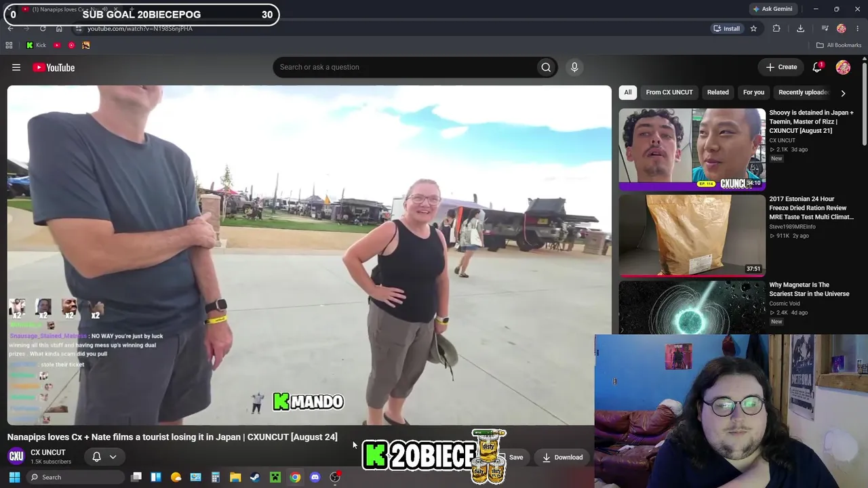Open the Magnetar video thumbnail

pos(692,307)
